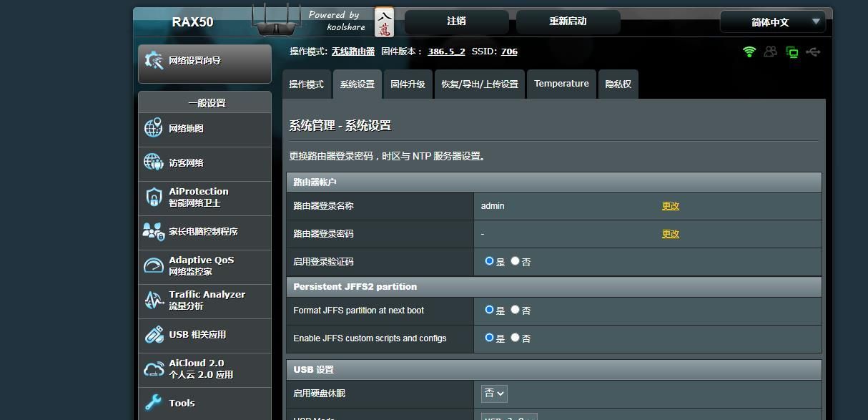Select 否 for JFFS custom scripts
Image resolution: width=868 pixels, height=420 pixels.
point(515,338)
